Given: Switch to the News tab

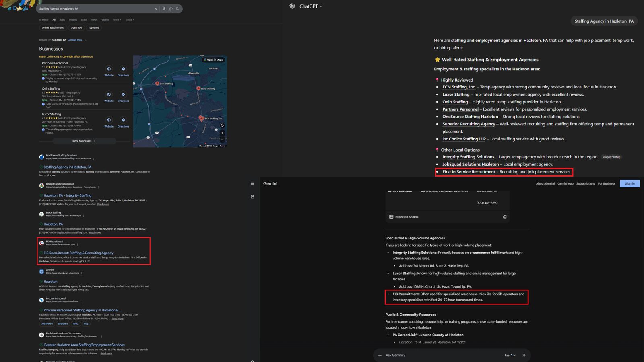Looking at the screenshot, I should [94, 19].
